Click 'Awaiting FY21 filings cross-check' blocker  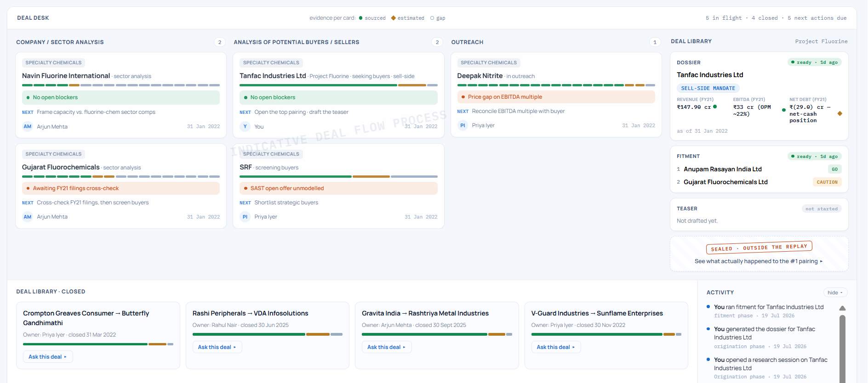(121, 188)
